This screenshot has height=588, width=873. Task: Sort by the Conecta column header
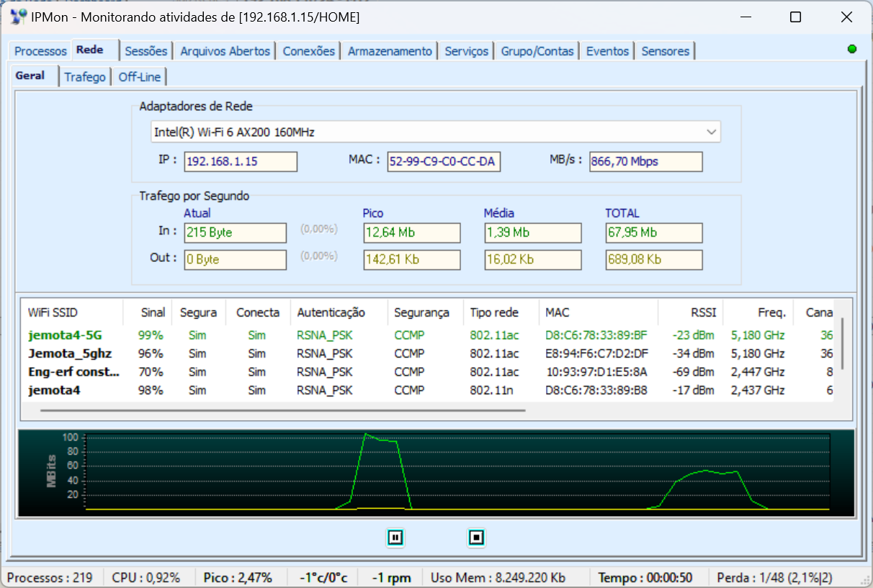pos(258,312)
